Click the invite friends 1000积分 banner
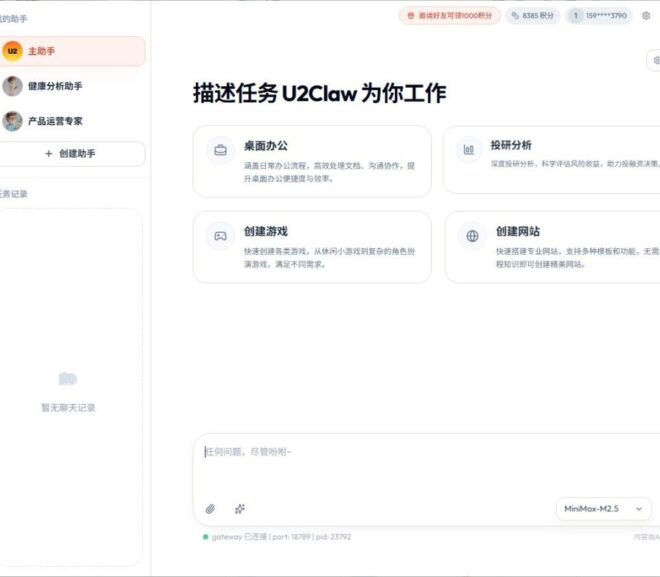The image size is (660, 577). (450, 16)
